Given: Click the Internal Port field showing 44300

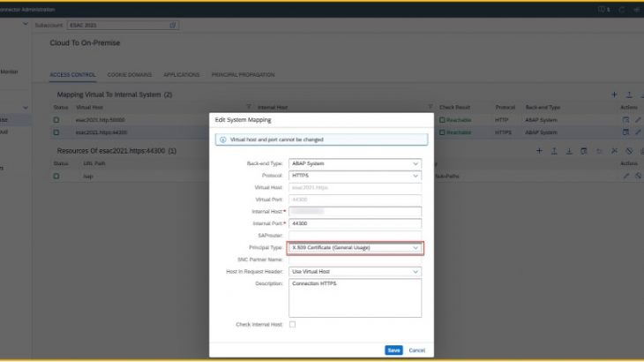Looking at the screenshot, I should click(x=355, y=223).
